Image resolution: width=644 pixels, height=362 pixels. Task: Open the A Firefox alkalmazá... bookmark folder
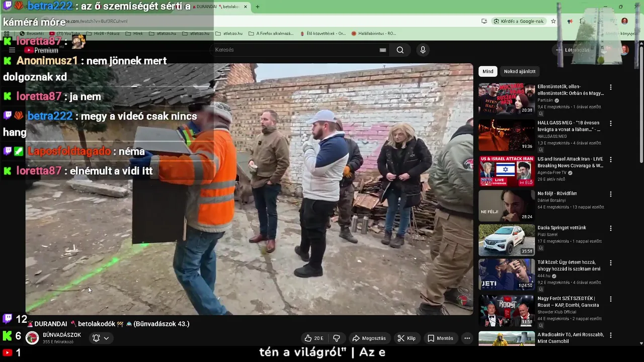click(271, 34)
